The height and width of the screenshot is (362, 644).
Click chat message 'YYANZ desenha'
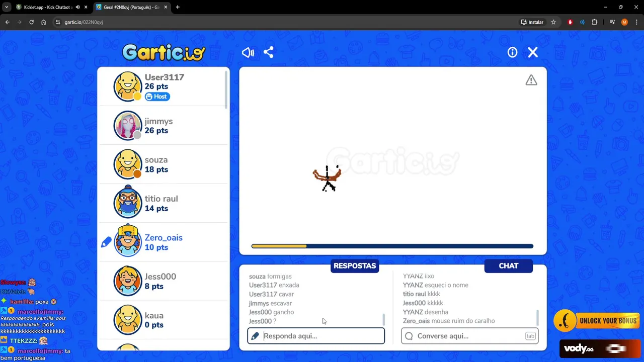click(425, 312)
